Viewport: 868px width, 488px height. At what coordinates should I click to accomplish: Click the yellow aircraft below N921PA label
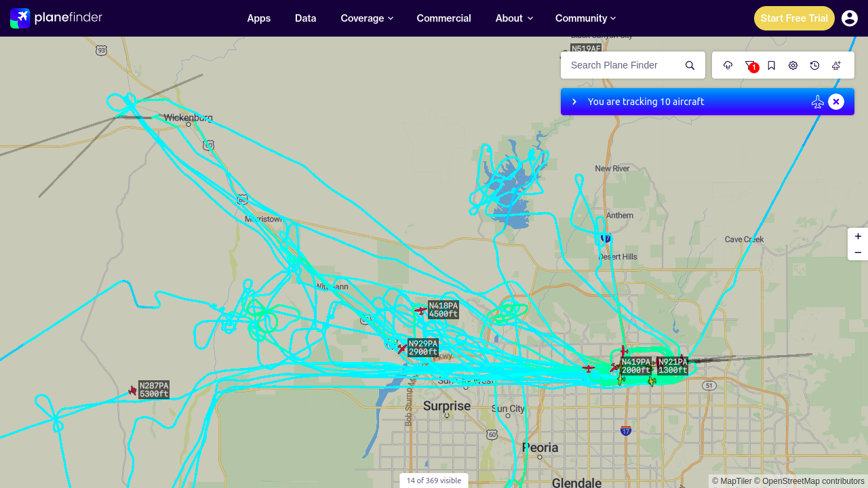pos(652,382)
